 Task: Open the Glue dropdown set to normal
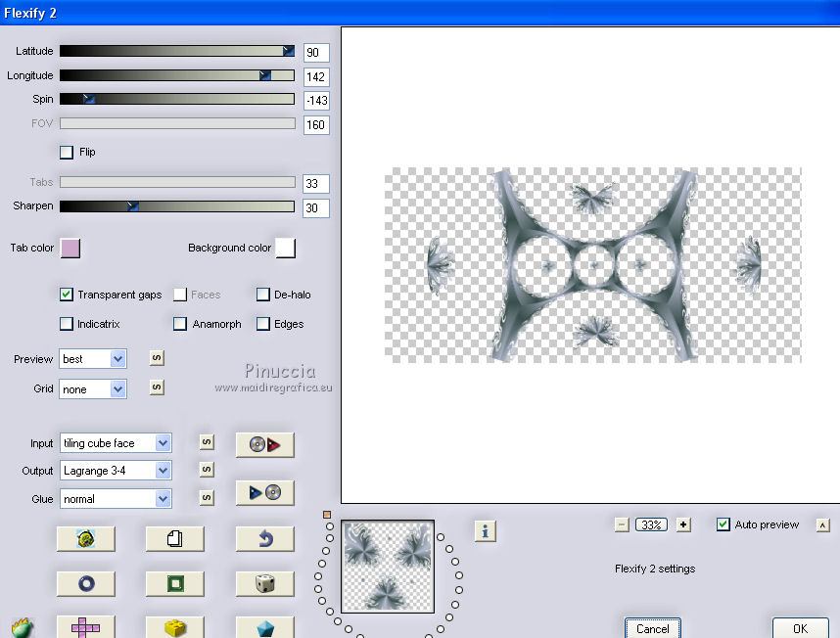tap(116, 499)
